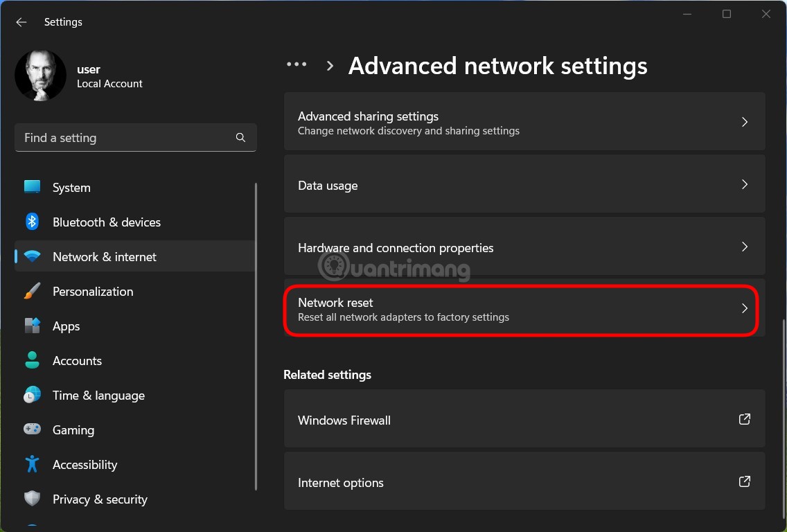Click the external link icon beside Internet options
787x532 pixels.
744,481
